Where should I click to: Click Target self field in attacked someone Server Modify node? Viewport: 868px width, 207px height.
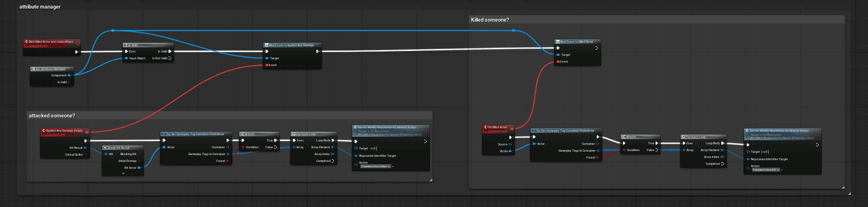(373, 148)
